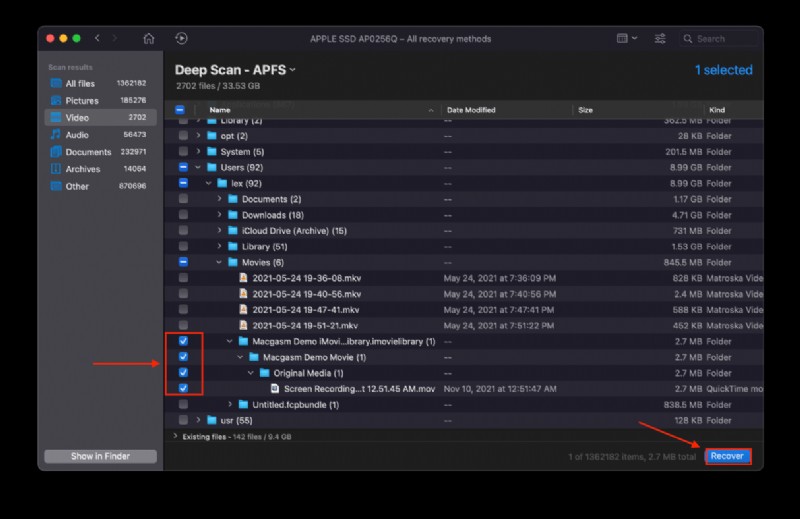Select Documents category in sidebar

(x=100, y=152)
